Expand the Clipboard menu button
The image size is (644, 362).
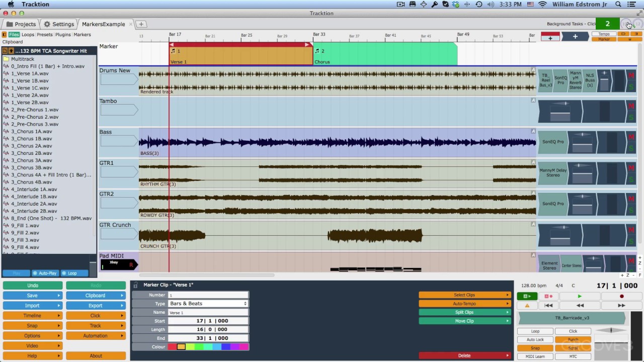[96, 296]
